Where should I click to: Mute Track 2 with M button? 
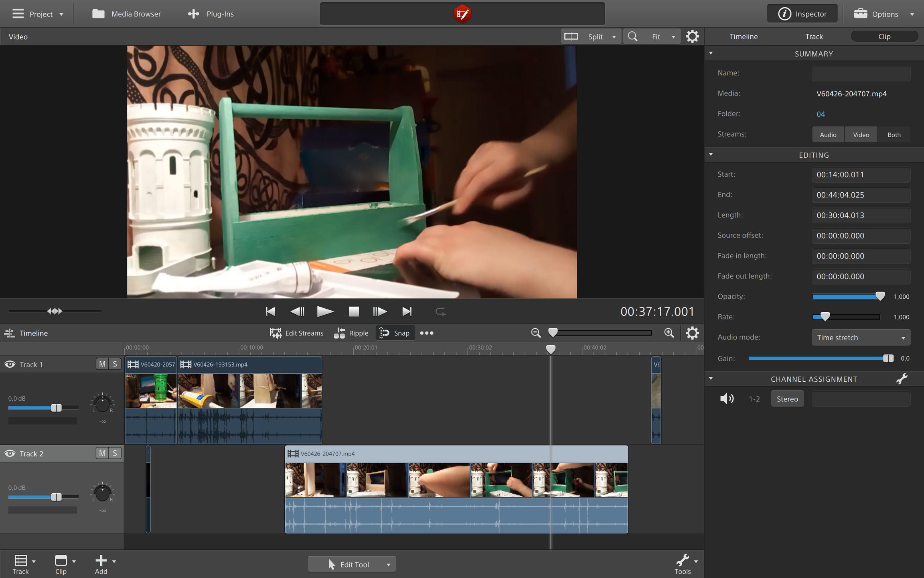click(102, 453)
